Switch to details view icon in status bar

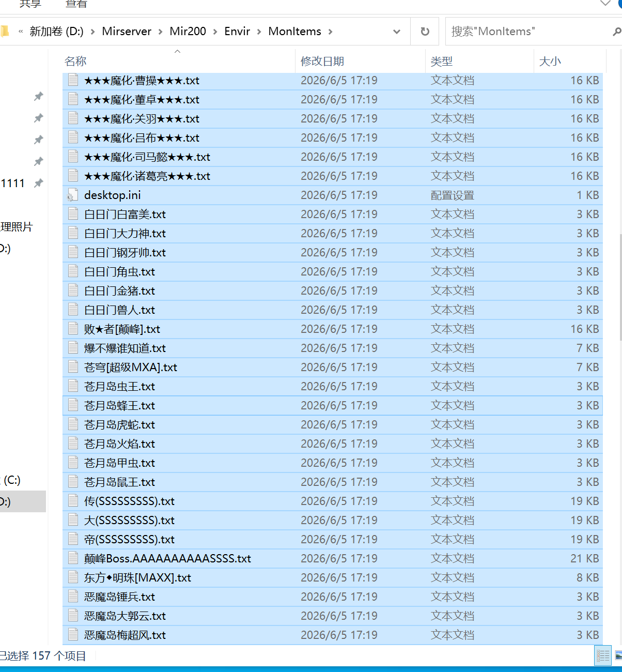click(603, 656)
